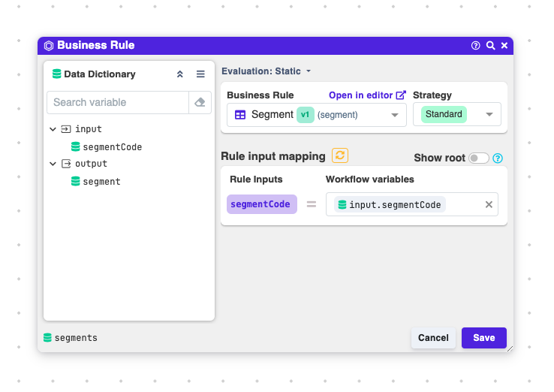Screen dimensions: 554x392
Task: Open the Strategy Standard dropdown
Action: tap(489, 115)
